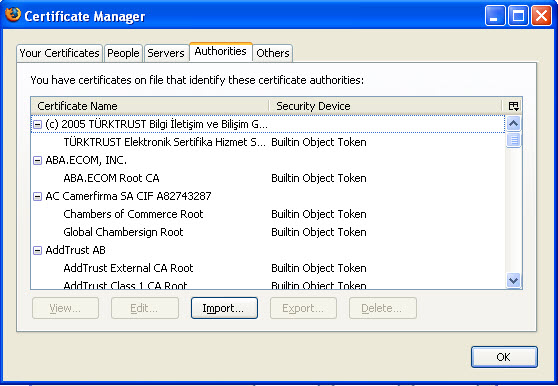This screenshot has height=386, width=558.
Task: Sort by Security Device column header
Action: pos(386,106)
